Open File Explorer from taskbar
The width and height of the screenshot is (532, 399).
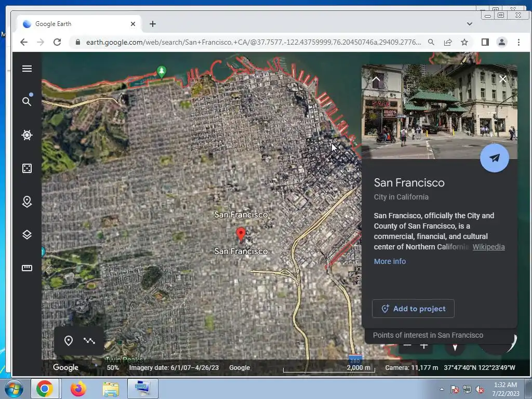[111, 389]
